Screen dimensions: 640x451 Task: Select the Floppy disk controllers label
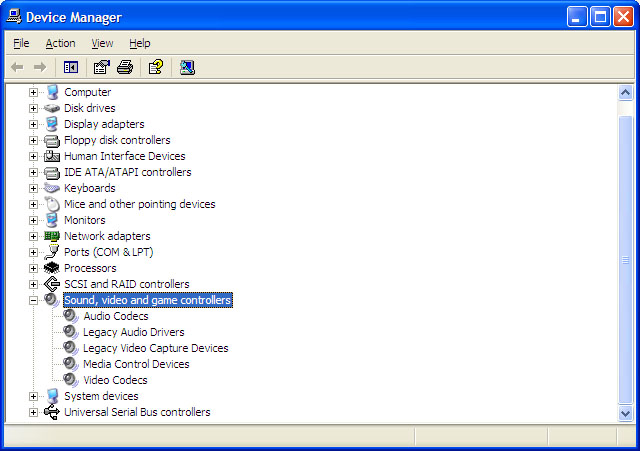[117, 140]
